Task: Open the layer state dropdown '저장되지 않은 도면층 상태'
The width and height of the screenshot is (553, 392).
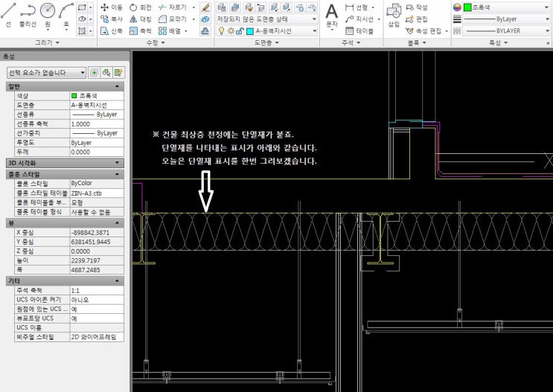Action: click(266, 19)
